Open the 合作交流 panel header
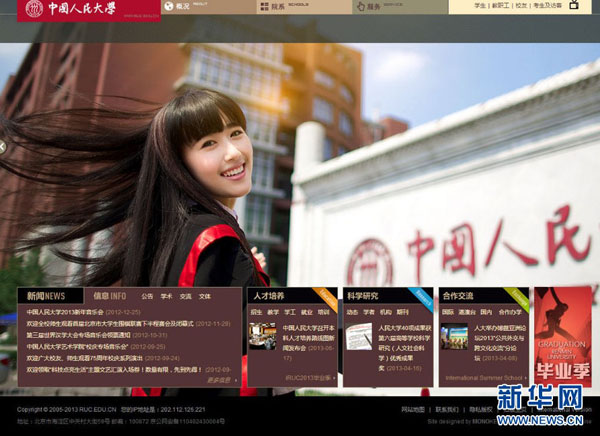 (458, 296)
